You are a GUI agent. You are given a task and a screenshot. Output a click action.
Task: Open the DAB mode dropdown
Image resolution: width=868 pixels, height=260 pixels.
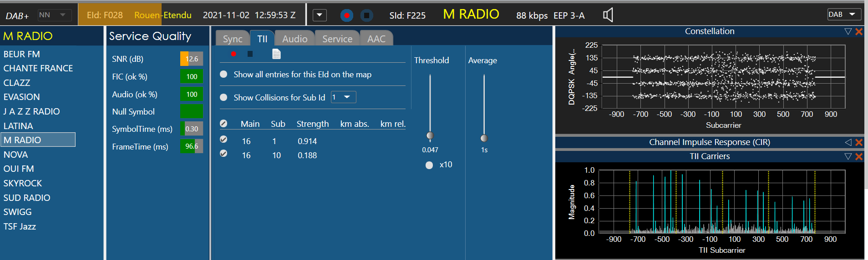[844, 15]
